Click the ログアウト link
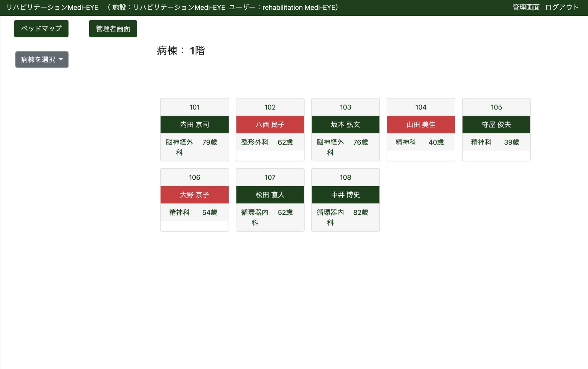Viewport: 588px width, 369px height. pyautogui.click(x=562, y=7)
